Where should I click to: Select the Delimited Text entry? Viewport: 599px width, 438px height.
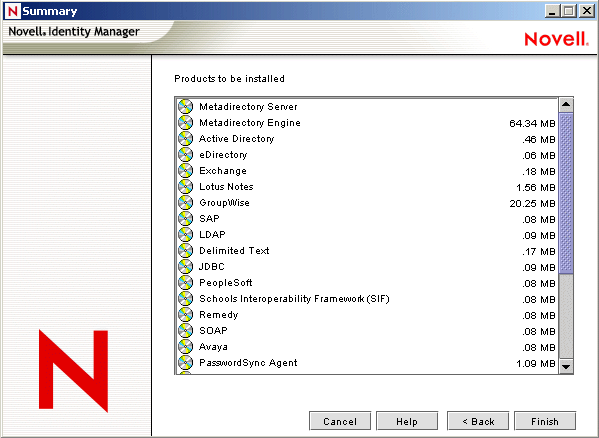(367, 251)
